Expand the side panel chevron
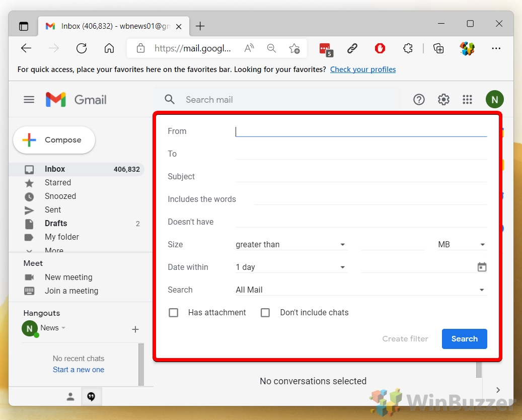The image size is (522, 420). tap(498, 390)
